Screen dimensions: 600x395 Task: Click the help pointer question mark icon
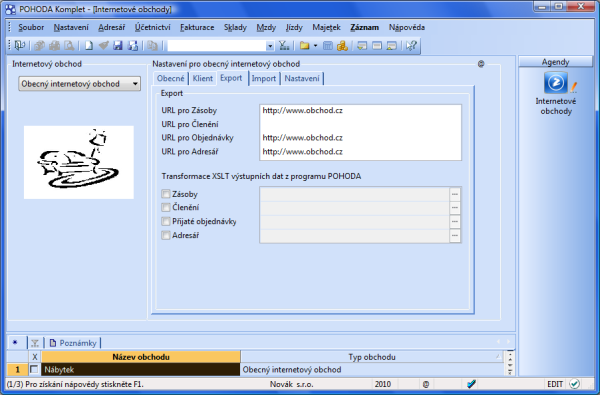[411, 46]
